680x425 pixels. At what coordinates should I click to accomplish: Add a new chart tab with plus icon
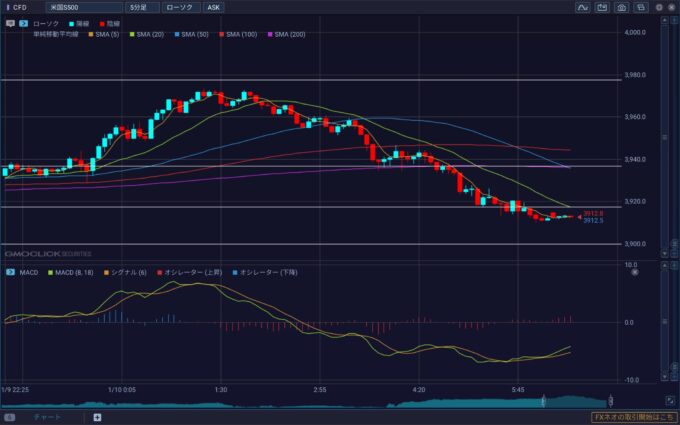[97, 417]
